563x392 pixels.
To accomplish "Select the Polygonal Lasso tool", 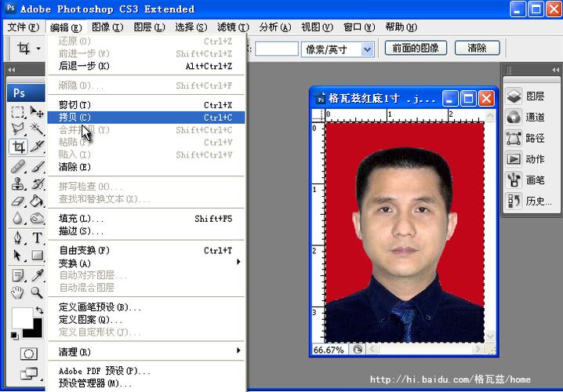I will 17,129.
